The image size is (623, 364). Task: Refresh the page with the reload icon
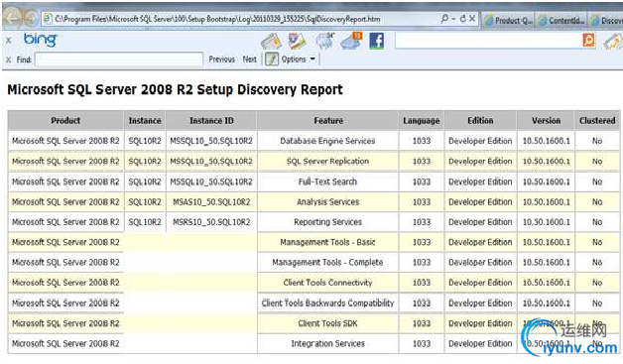coord(463,18)
